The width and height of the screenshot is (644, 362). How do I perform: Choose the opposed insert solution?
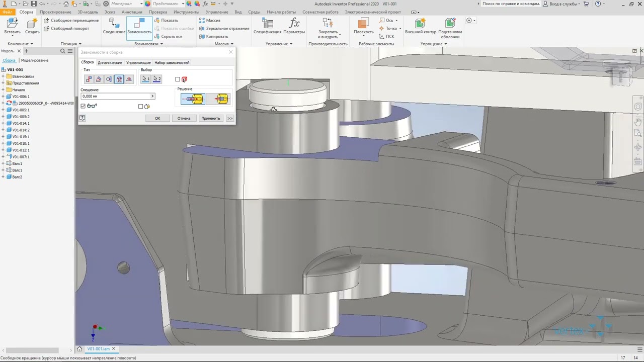point(193,99)
